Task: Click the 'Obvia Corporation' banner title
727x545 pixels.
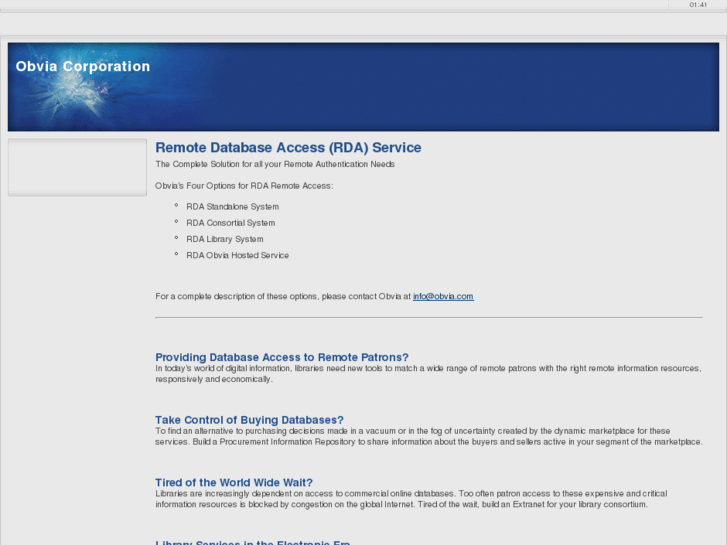Action: point(83,66)
